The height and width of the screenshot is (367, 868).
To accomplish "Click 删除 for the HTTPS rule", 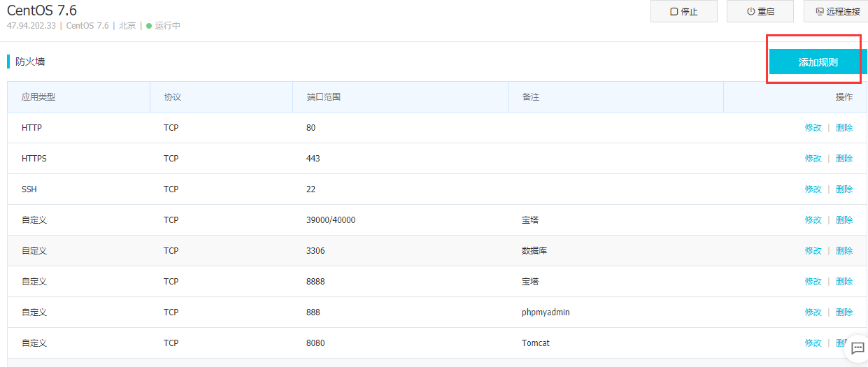I will pos(844,159).
